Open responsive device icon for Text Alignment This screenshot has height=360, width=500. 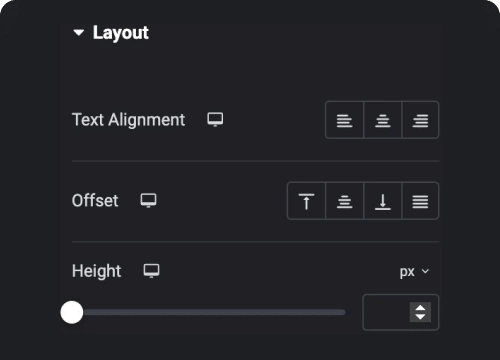tap(215, 119)
